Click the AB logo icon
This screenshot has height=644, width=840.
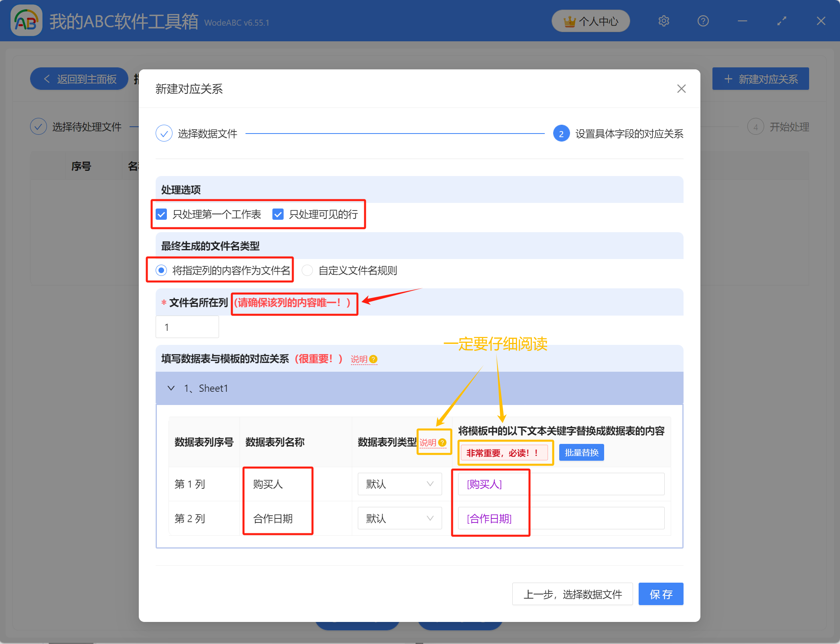point(26,20)
